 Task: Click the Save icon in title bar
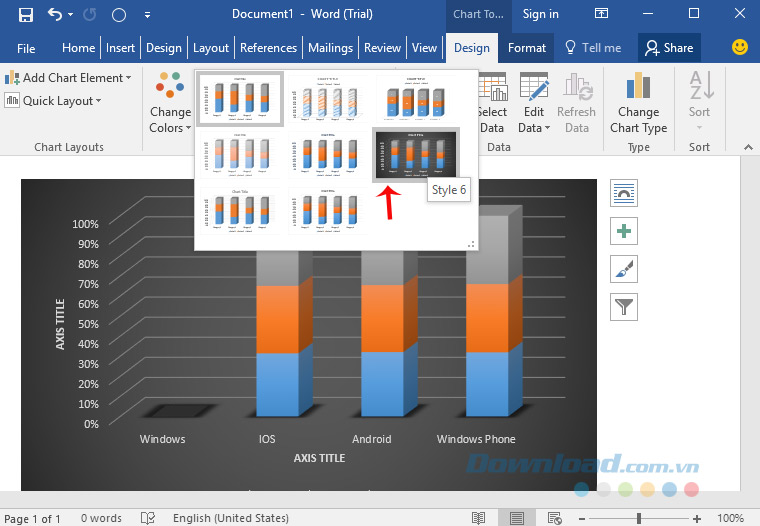click(26, 14)
